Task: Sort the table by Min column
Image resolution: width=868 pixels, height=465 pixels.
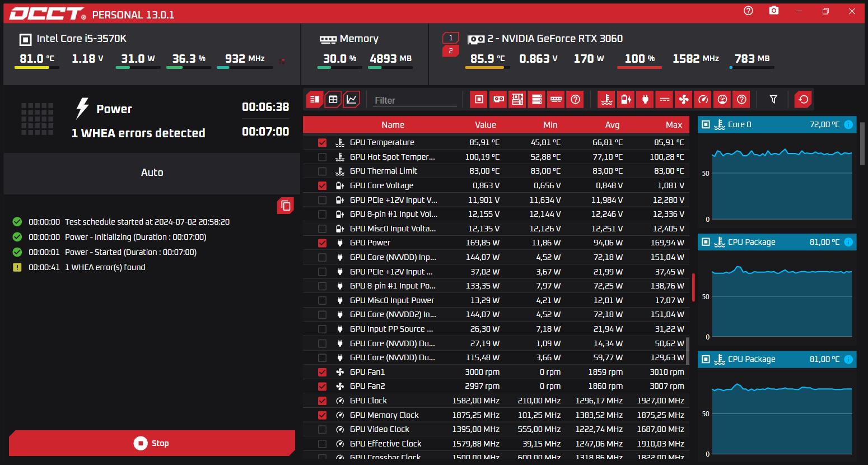Action: 550,125
